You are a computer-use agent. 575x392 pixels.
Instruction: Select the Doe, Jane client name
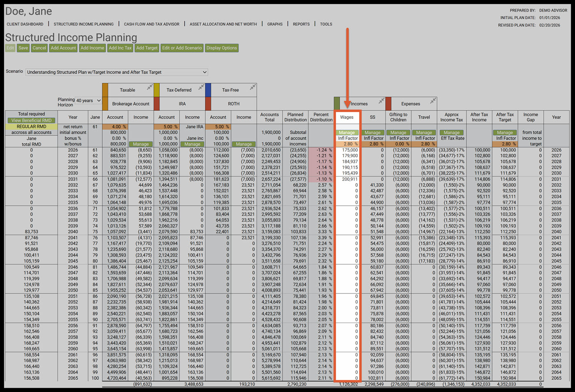[29, 11]
